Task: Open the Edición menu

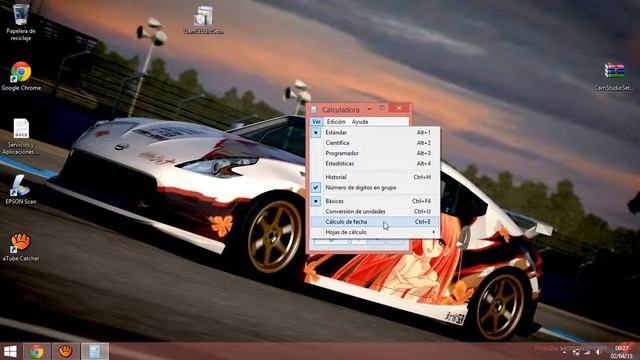Action: point(336,122)
